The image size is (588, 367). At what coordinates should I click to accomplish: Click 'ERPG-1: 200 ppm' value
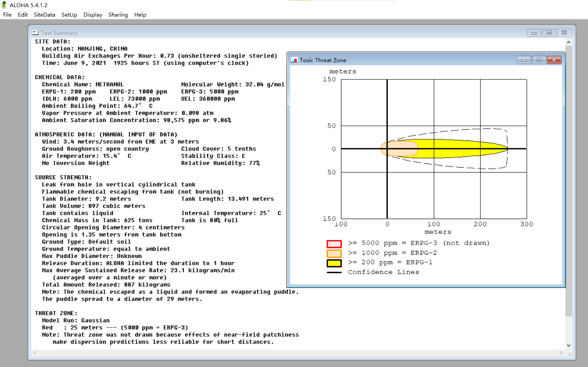[69, 91]
